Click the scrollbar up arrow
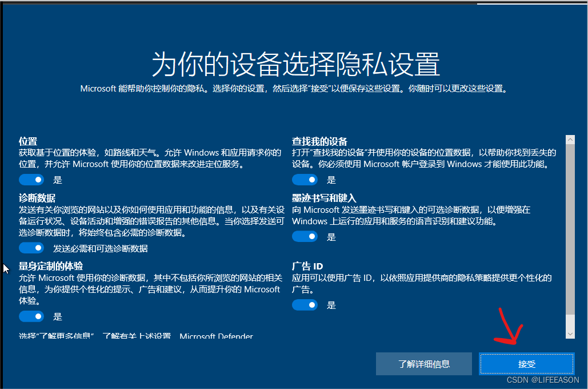The width and height of the screenshot is (588, 389). pyautogui.click(x=570, y=140)
